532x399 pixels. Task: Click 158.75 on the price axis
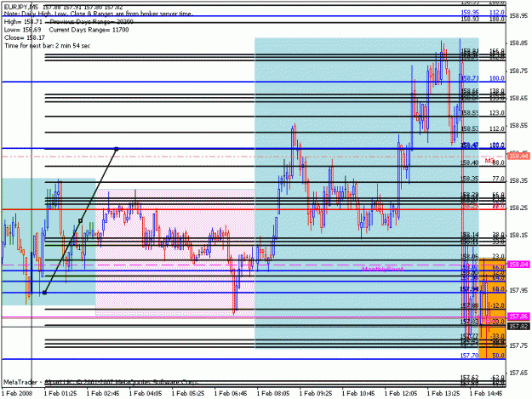(518, 71)
